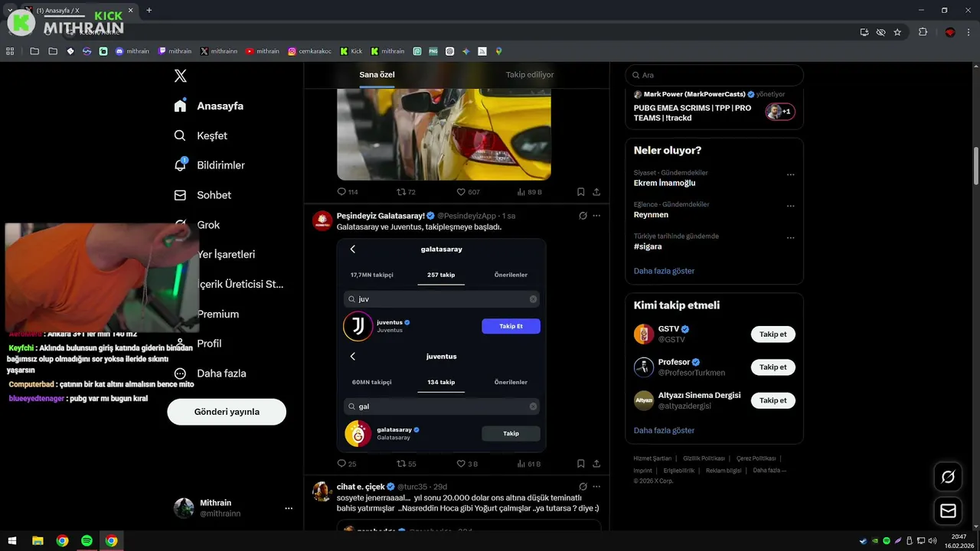
Task: Open cihat e. çiçek profile avatar
Action: (x=322, y=491)
